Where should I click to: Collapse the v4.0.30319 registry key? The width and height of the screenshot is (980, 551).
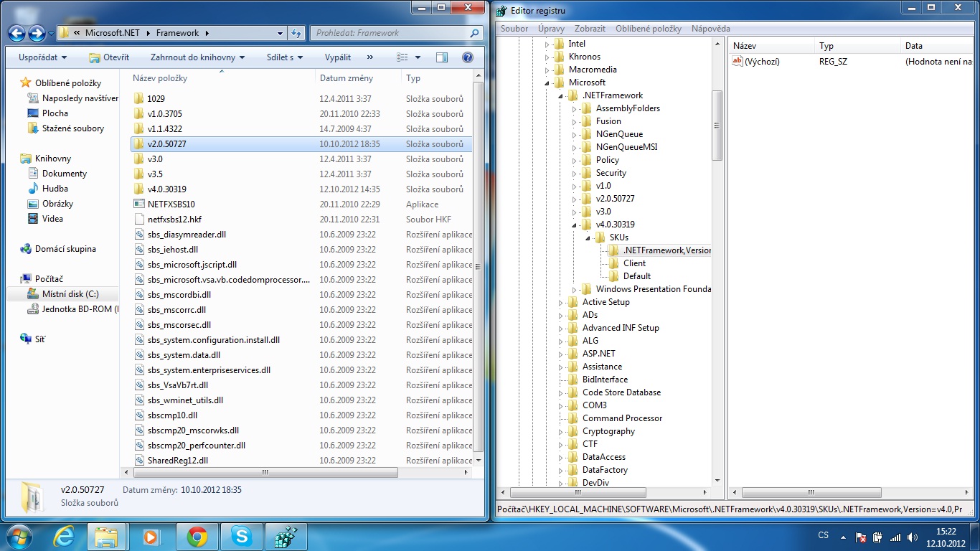574,225
